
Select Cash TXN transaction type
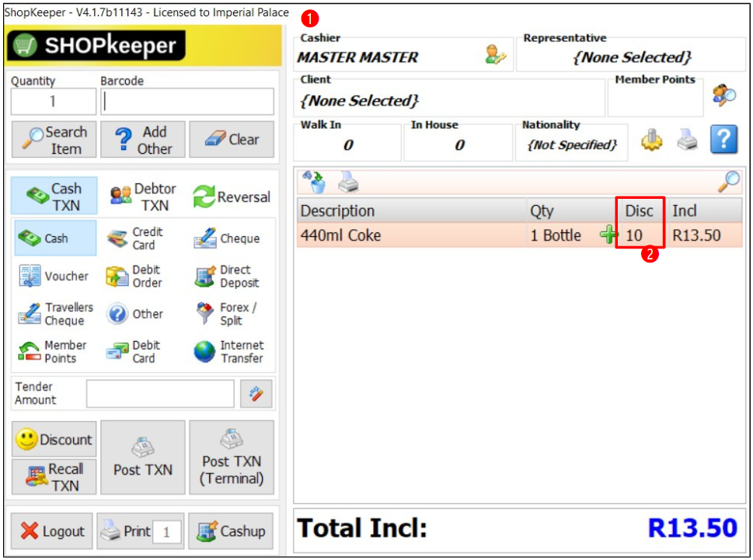(x=54, y=197)
